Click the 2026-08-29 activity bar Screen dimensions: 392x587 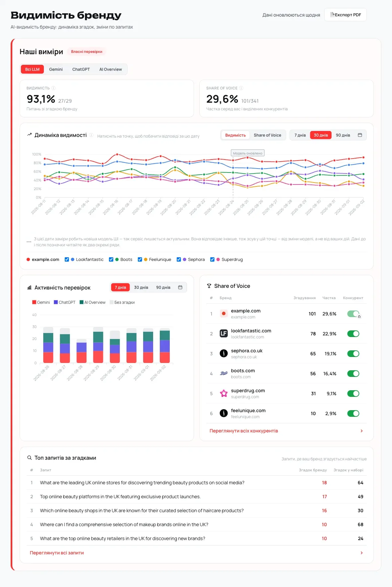click(x=98, y=345)
